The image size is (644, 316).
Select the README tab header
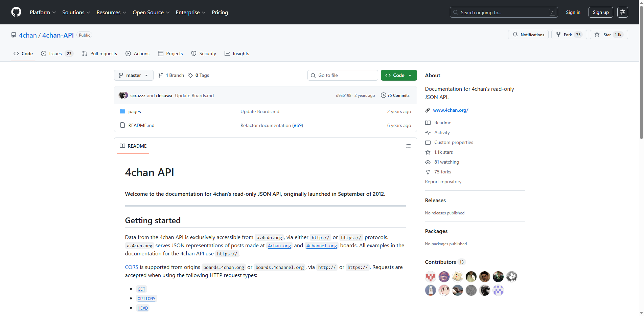click(133, 146)
